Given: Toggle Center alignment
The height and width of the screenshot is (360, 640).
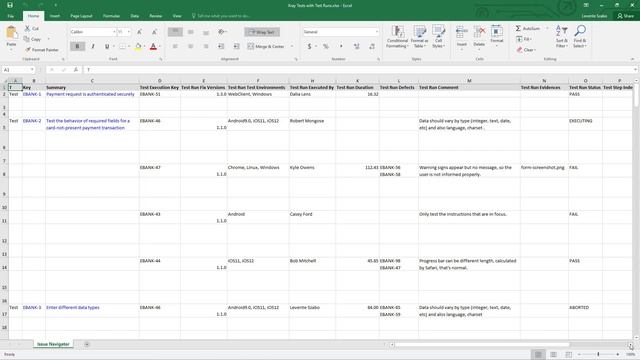Looking at the screenshot, I should [x=191, y=47].
